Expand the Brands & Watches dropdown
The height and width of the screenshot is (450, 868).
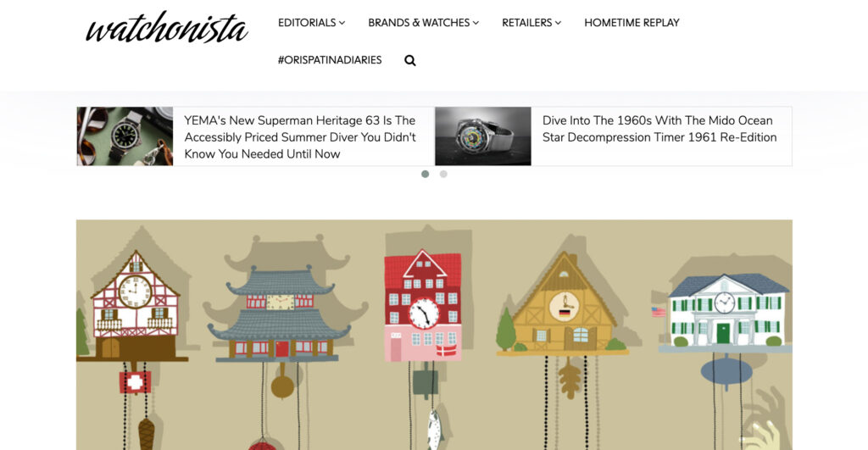click(x=424, y=23)
